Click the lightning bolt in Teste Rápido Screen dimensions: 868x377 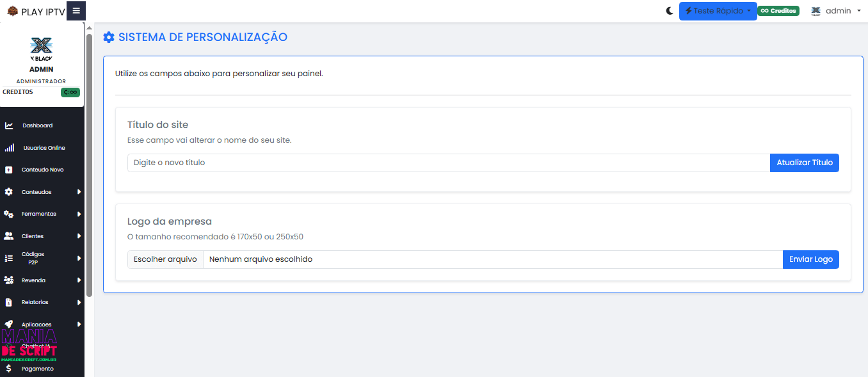[689, 11]
